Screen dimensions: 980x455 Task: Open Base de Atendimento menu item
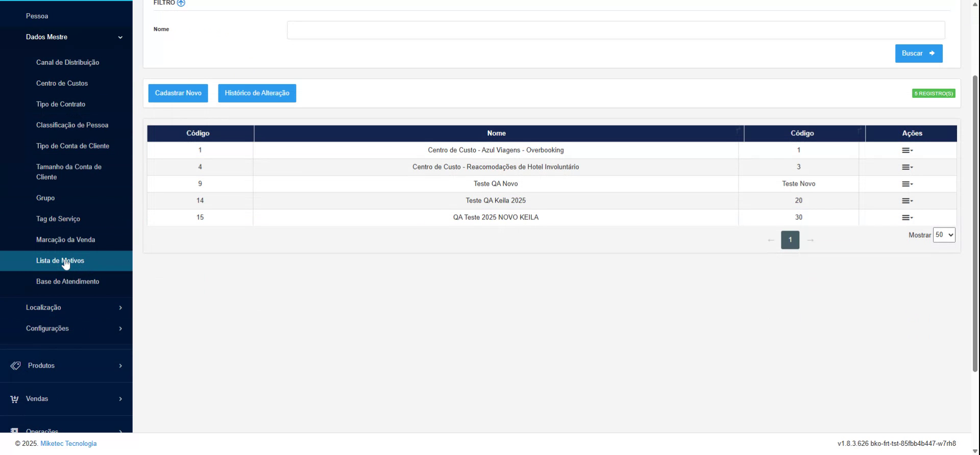68,282
